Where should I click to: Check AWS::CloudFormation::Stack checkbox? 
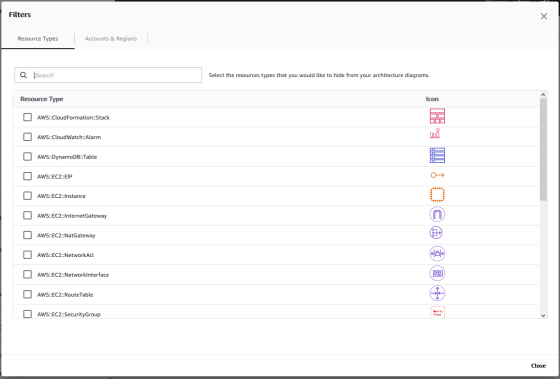28,117
